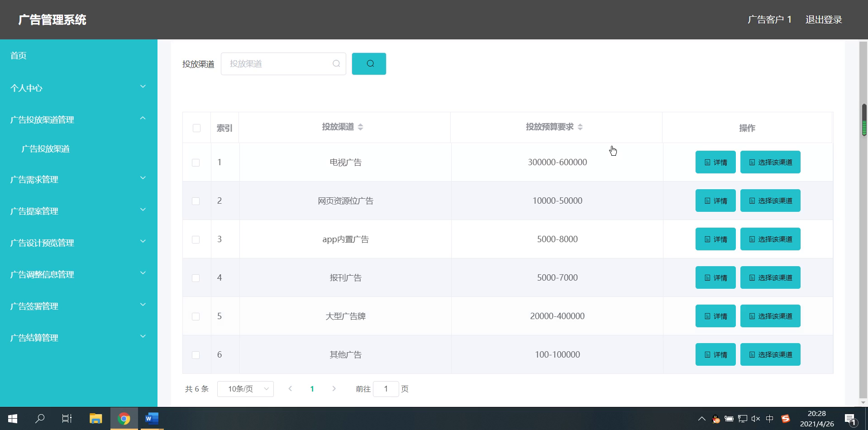Screen dimensions: 868x430
Task: Open Word from the taskbar
Action: pyautogui.click(x=151, y=419)
